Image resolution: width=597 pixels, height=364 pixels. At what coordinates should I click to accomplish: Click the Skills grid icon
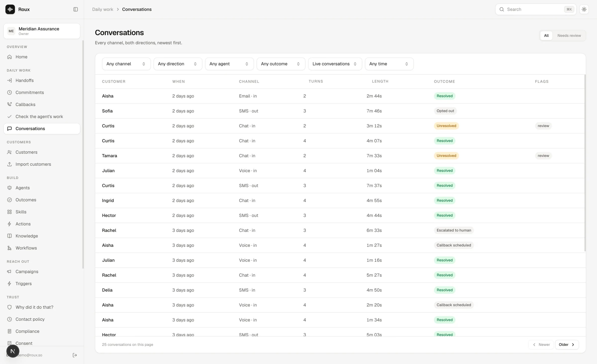pyautogui.click(x=9, y=212)
